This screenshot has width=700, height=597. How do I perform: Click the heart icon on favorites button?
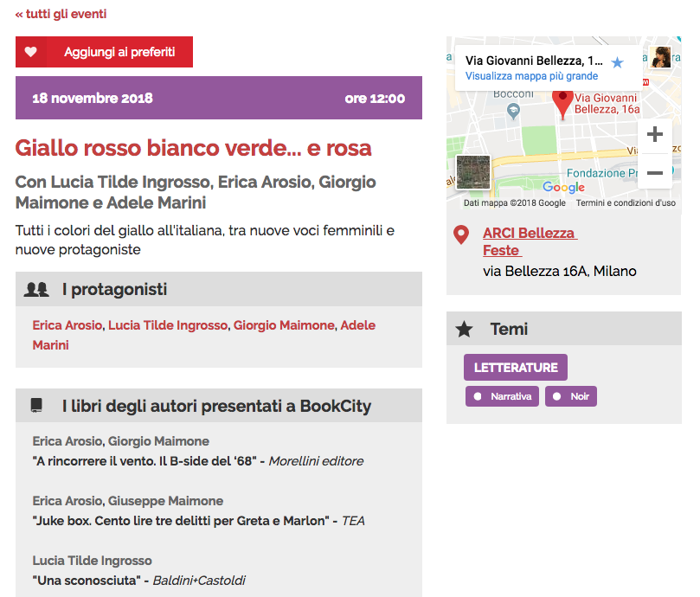[31, 52]
